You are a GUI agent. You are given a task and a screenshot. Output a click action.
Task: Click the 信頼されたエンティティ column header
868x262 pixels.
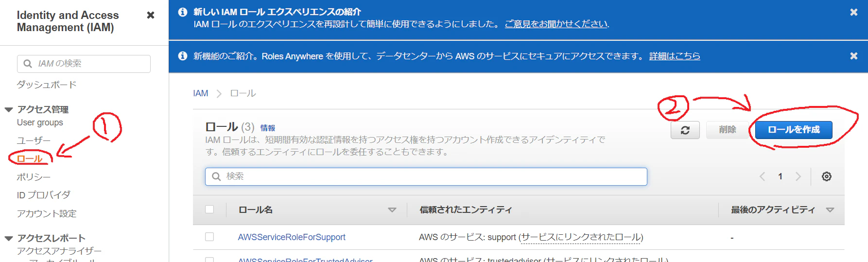point(466,210)
